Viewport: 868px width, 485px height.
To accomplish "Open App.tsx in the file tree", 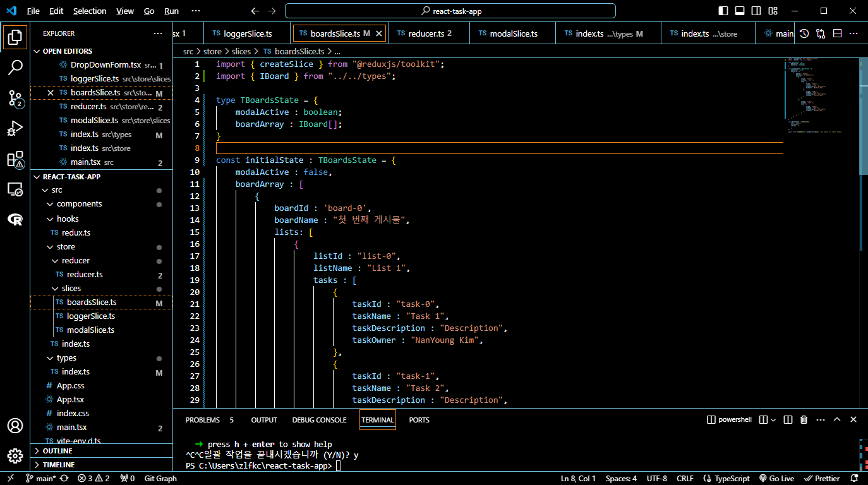I will point(101,400).
